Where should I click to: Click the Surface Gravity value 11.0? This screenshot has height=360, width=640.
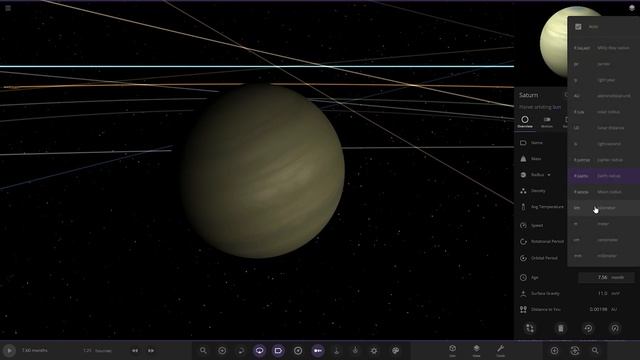(602, 293)
